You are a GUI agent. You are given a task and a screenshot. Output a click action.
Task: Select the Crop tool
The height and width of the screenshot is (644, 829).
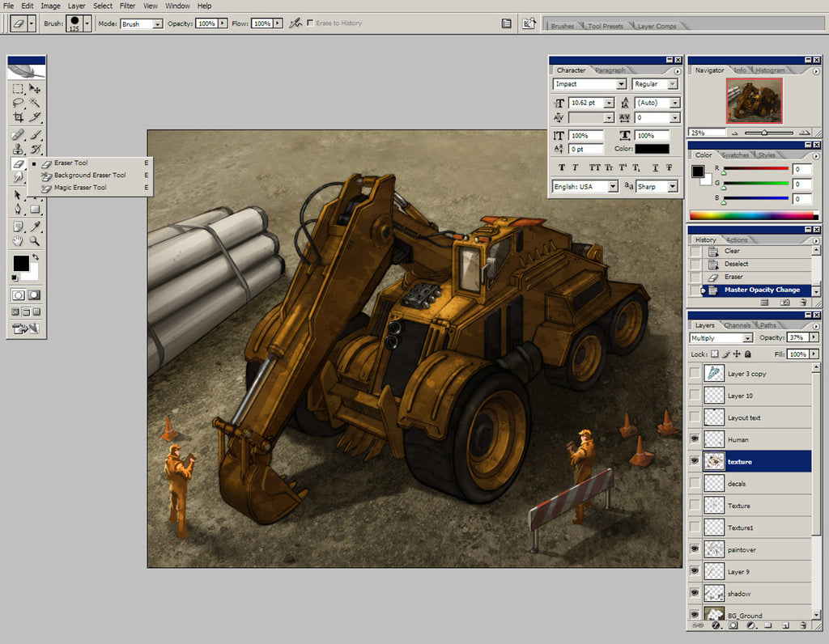tap(19, 116)
